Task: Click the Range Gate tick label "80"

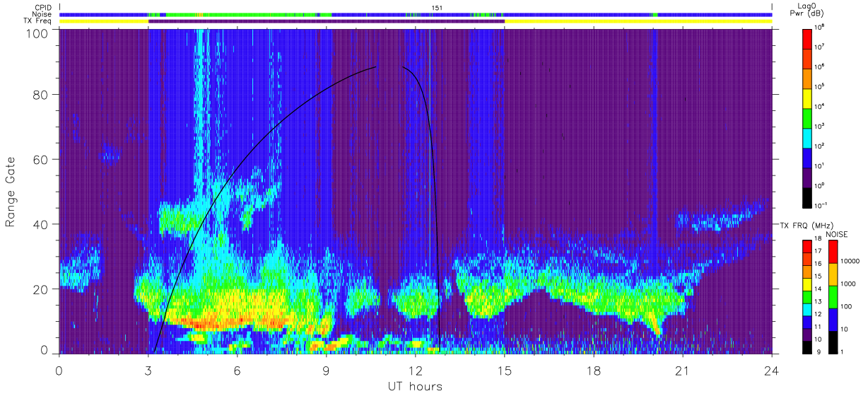Action: [x=41, y=94]
